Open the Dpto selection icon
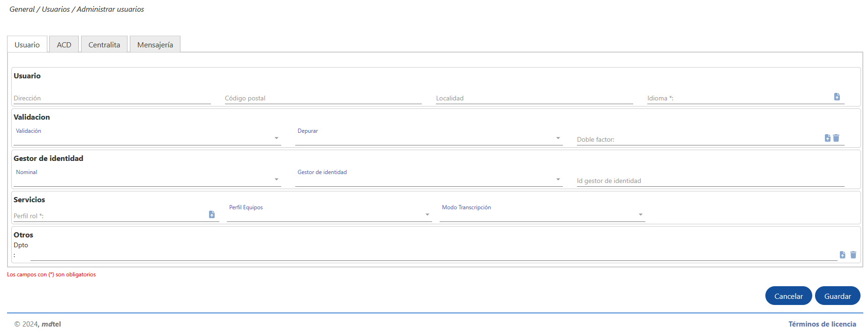 [843, 255]
